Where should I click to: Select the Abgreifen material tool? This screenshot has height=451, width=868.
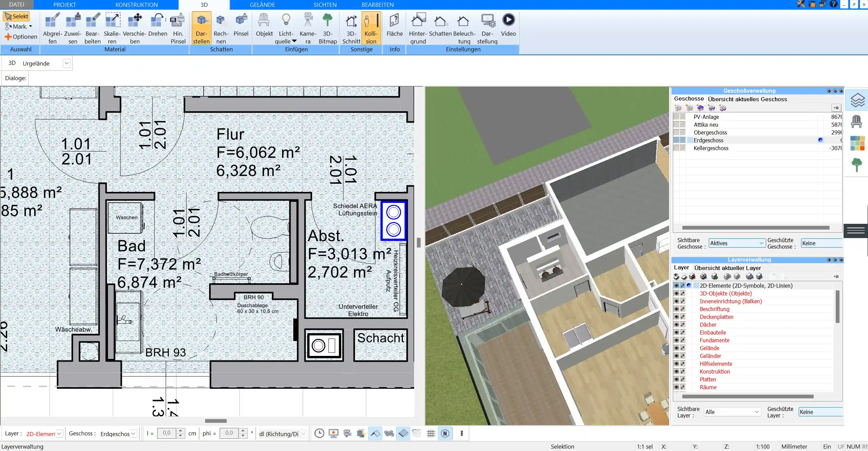coord(52,20)
